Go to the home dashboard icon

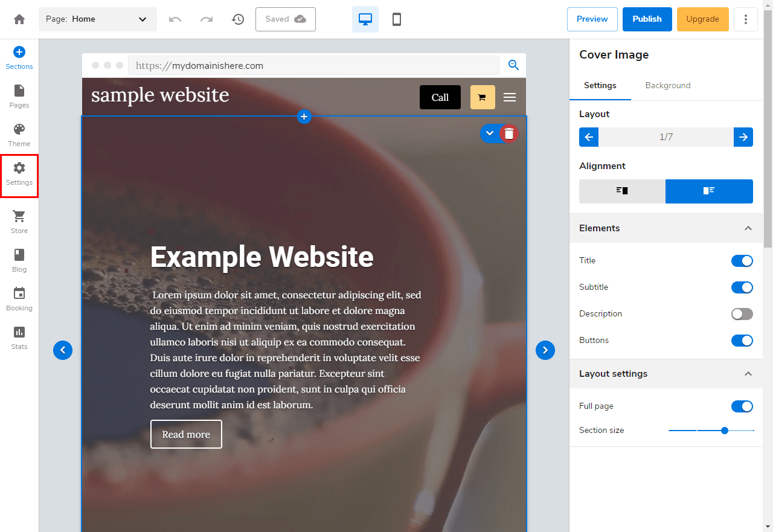pyautogui.click(x=19, y=19)
